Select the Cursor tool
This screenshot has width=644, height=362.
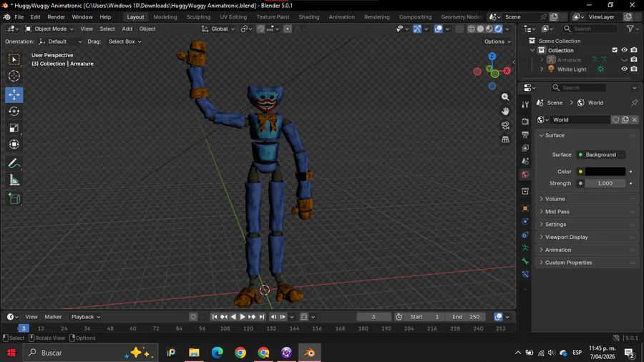pos(14,76)
